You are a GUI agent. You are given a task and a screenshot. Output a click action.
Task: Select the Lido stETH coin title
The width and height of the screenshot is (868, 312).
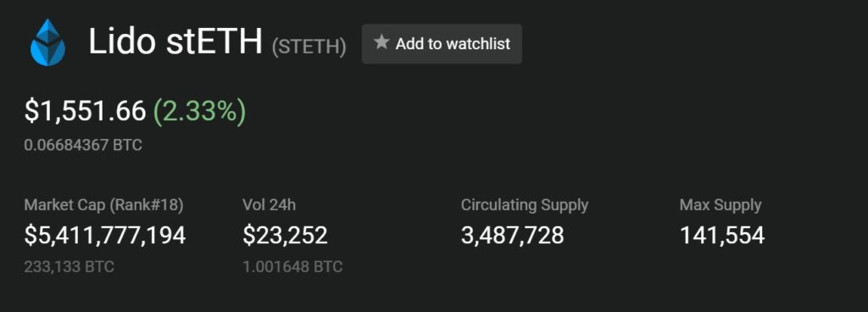pos(175,42)
